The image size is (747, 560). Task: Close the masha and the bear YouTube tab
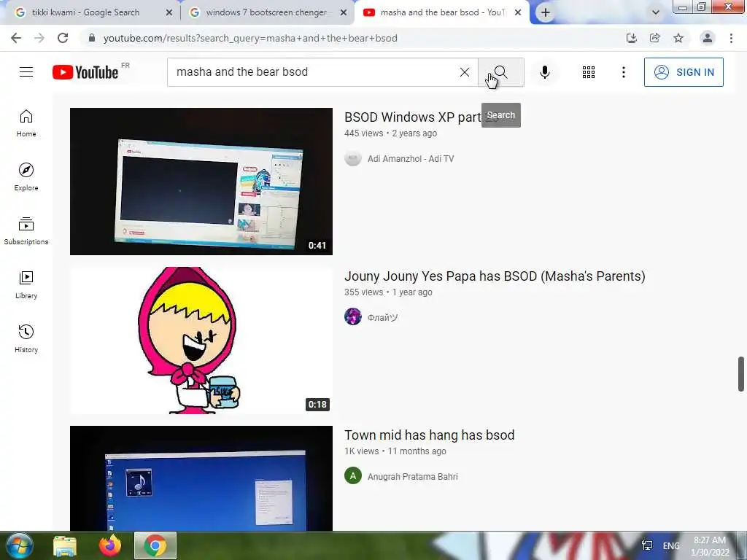(518, 13)
